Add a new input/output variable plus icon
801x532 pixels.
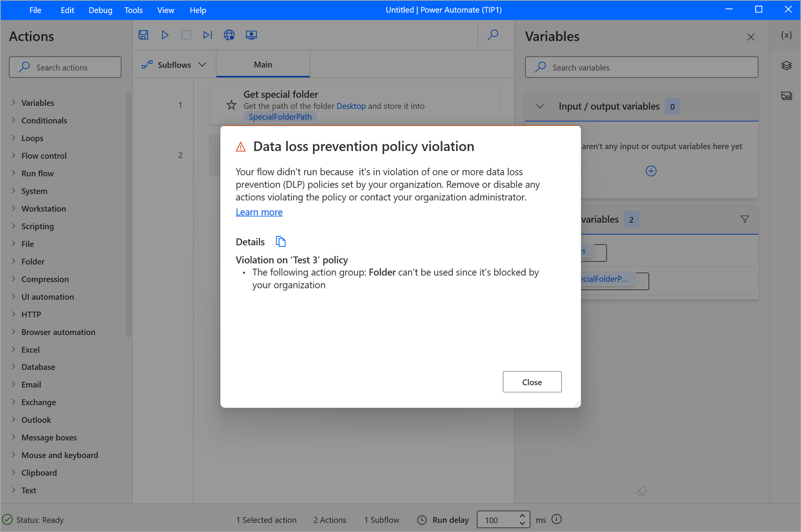(x=651, y=171)
